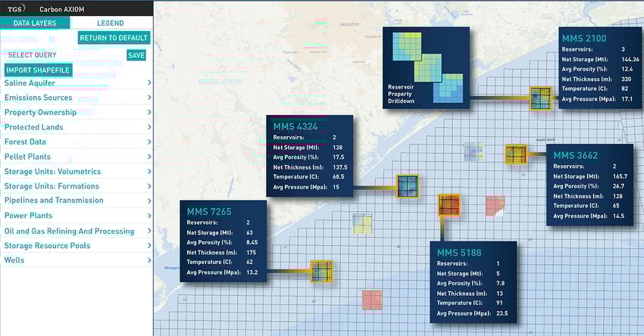Expand Storage Units: Formations chevron
644x336 pixels.
point(149,186)
